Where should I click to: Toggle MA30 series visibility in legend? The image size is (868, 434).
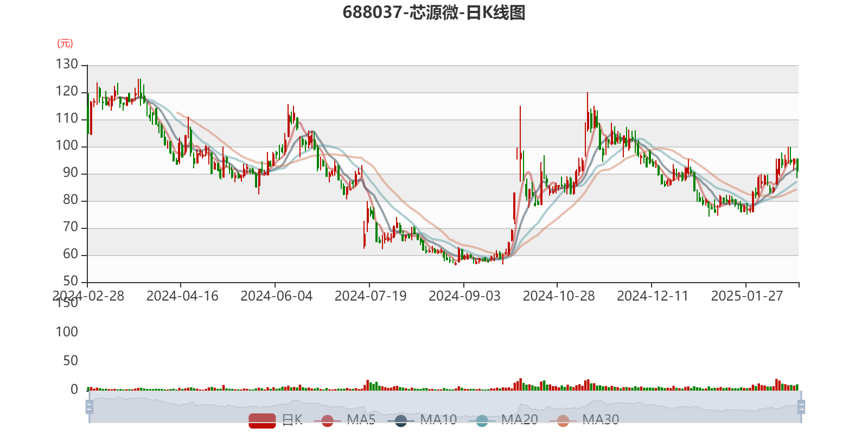coord(584,420)
